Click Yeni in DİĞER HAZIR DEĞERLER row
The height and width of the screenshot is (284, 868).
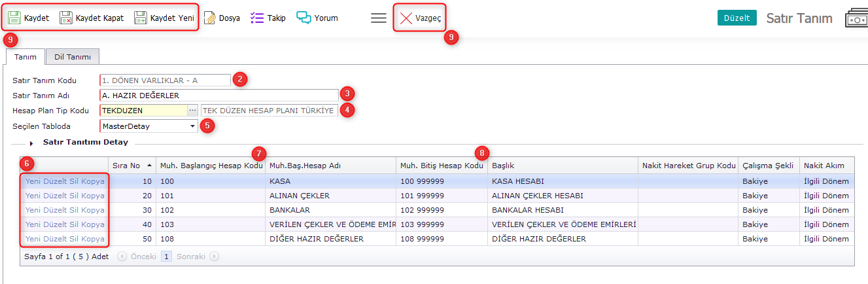pyautogui.click(x=33, y=239)
